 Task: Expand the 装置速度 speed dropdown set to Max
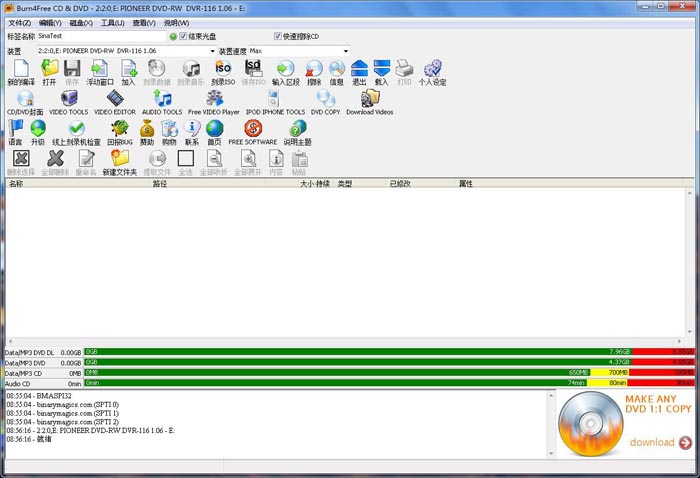346,51
